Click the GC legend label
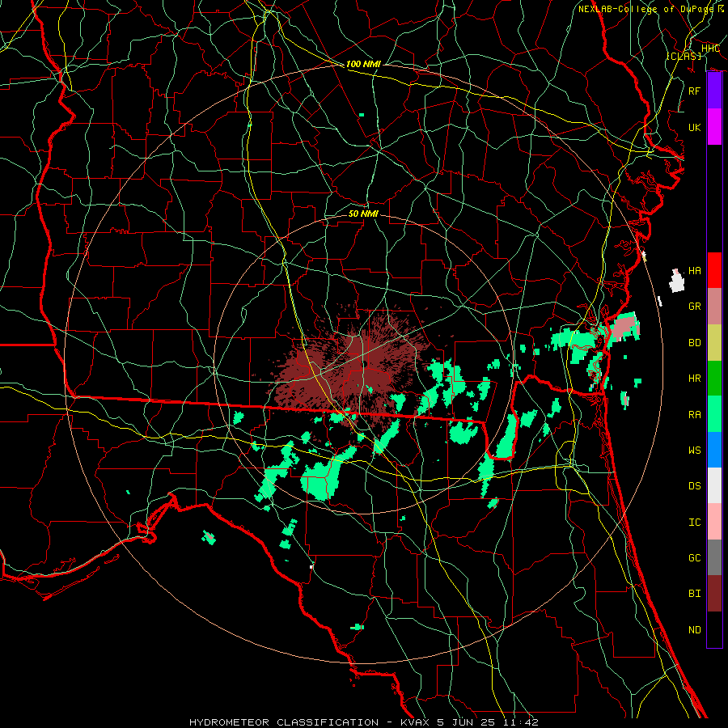The height and width of the screenshot is (728, 728). [695, 558]
